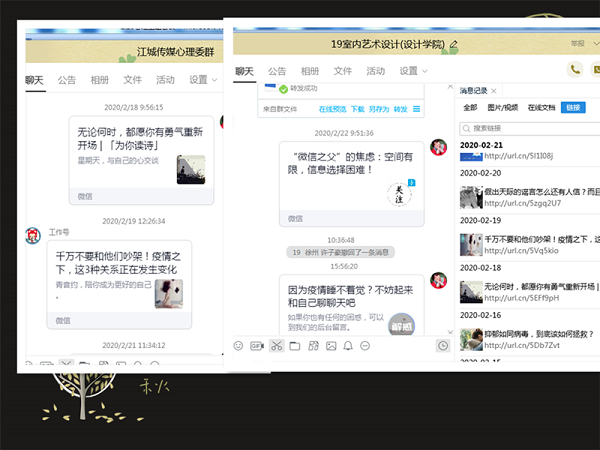
Task: Open message history clock icon
Action: point(443,346)
